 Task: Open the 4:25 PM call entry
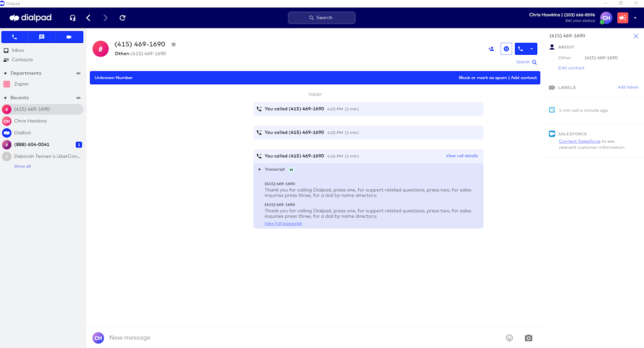click(x=368, y=133)
